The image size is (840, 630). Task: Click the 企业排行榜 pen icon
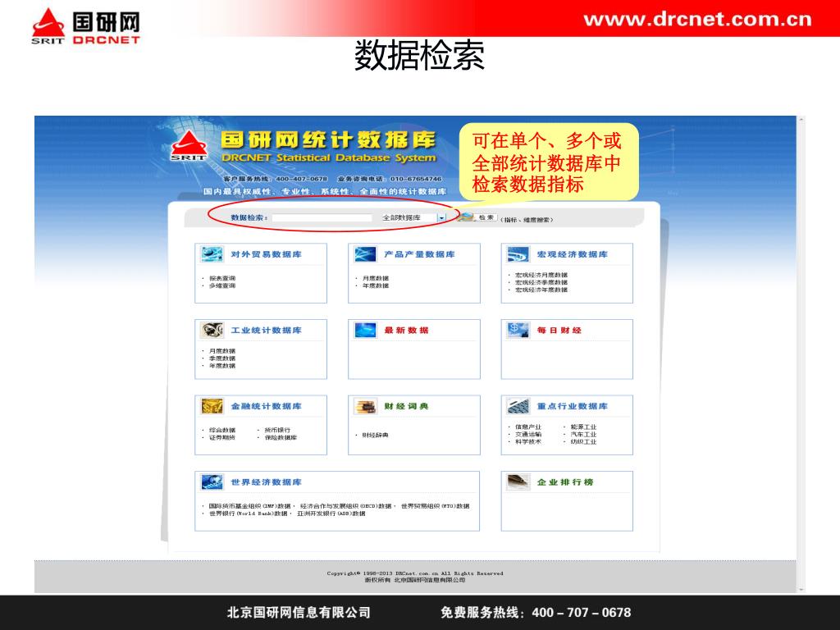coord(518,482)
